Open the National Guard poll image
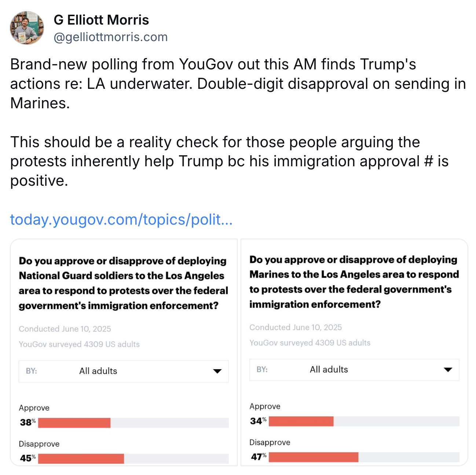476x475 pixels. click(124, 352)
